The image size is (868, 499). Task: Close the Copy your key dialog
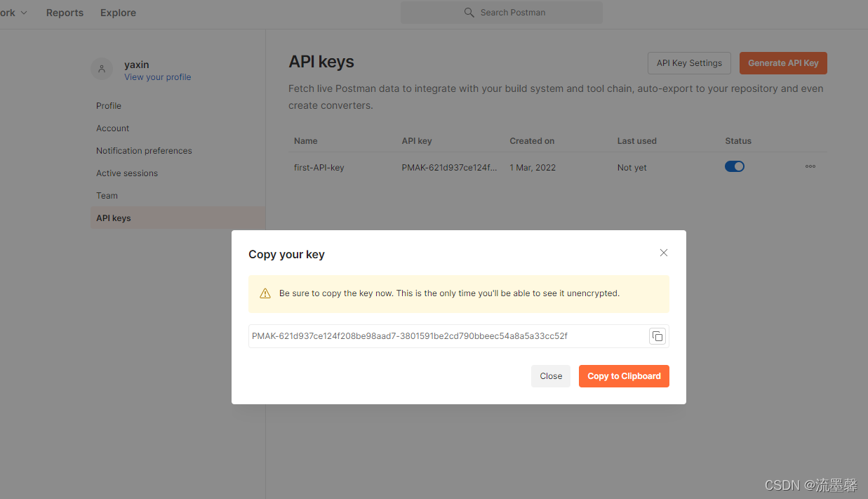click(663, 253)
